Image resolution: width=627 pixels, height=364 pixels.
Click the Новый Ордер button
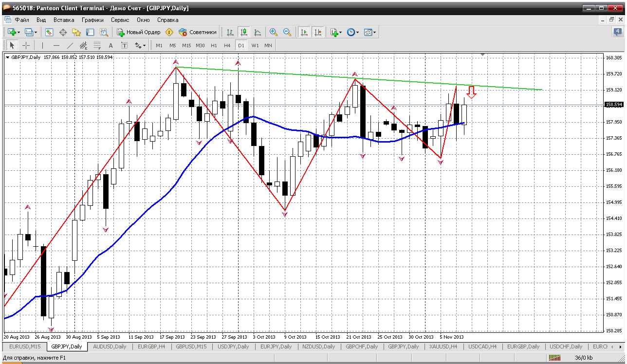tap(139, 32)
